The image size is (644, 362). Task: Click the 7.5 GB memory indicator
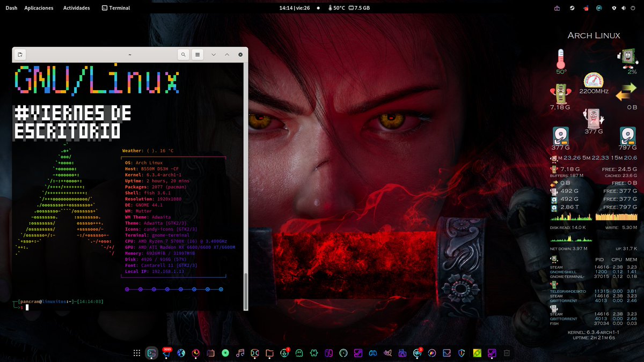pos(359,8)
